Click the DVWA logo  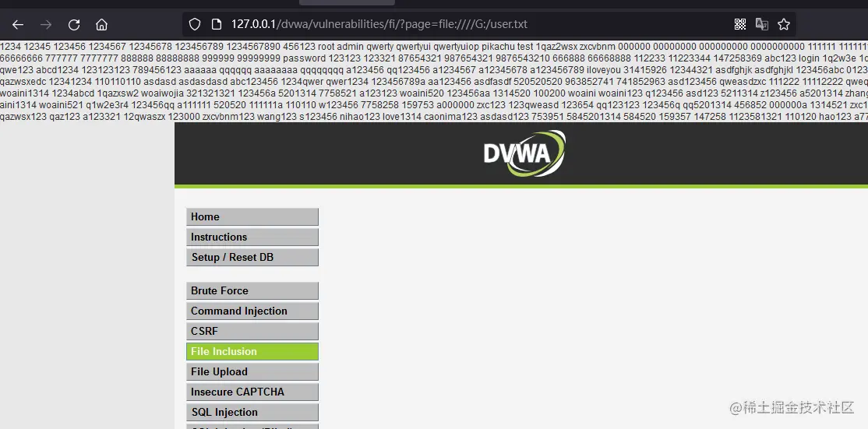(x=524, y=153)
